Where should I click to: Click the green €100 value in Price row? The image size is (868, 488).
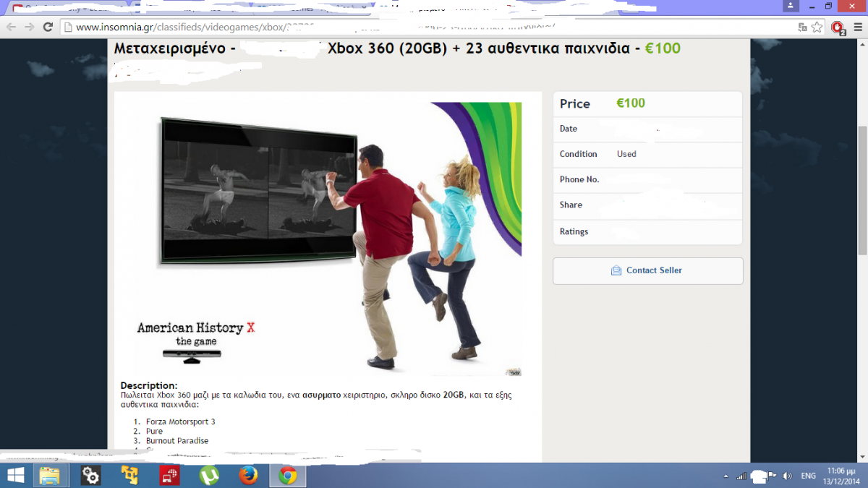tap(631, 103)
